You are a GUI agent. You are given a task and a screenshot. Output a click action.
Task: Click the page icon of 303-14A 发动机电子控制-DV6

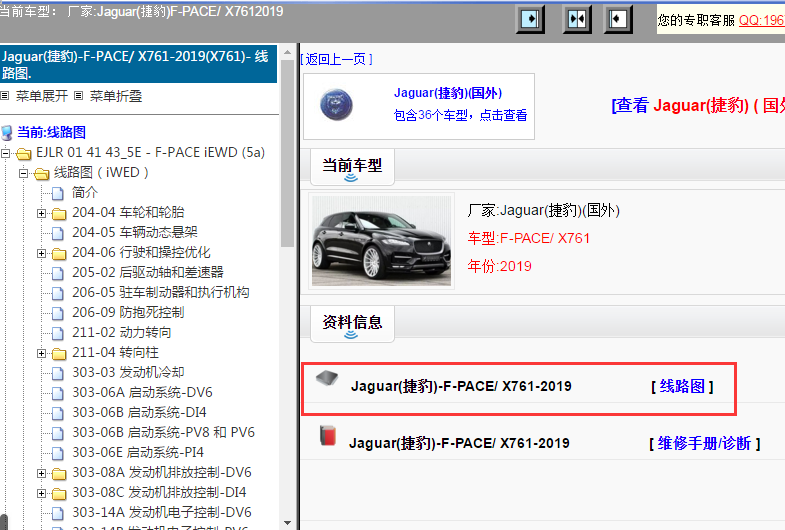58,513
